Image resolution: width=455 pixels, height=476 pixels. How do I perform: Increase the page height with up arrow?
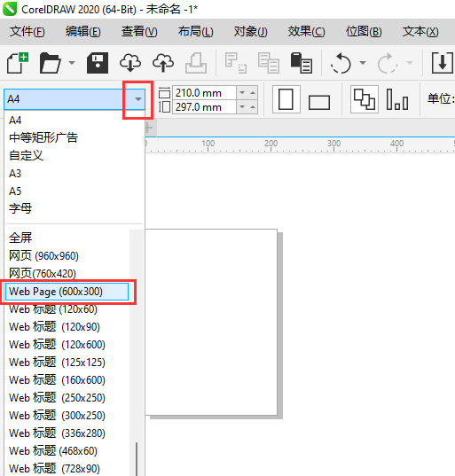click(x=253, y=107)
